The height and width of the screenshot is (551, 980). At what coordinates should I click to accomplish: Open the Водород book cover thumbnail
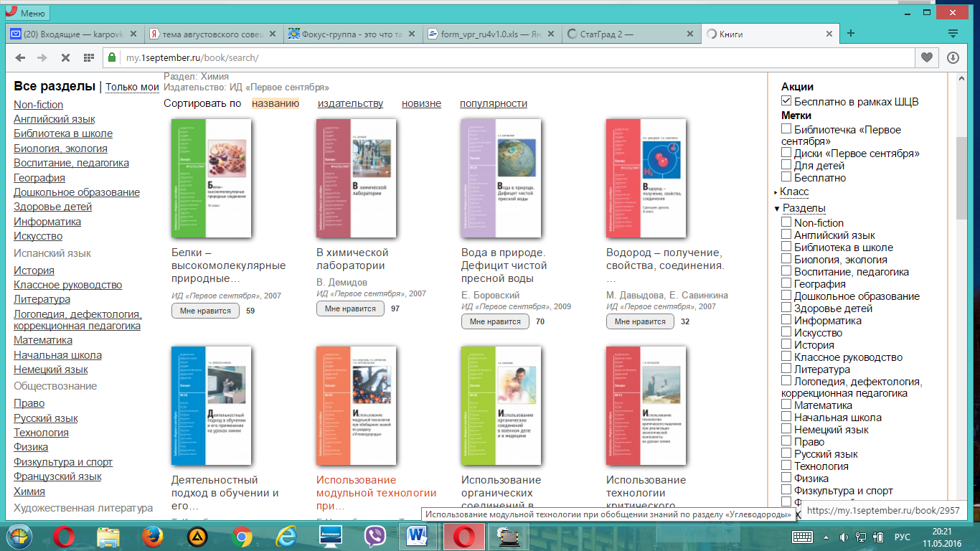point(646,178)
